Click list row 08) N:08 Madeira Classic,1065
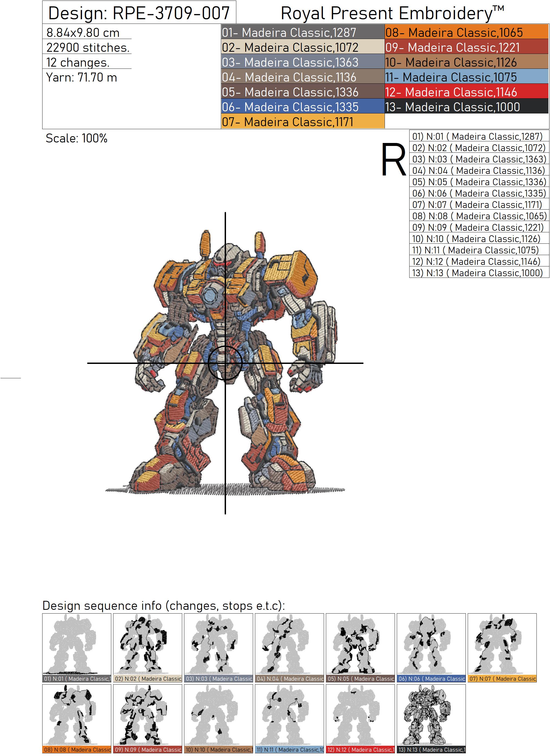Viewport: 550px width, 756px height. click(x=479, y=216)
